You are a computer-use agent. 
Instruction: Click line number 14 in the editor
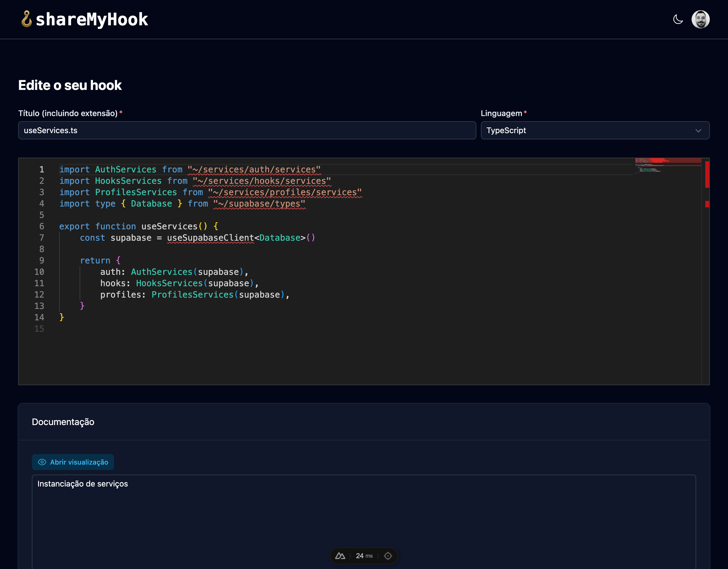(x=39, y=317)
